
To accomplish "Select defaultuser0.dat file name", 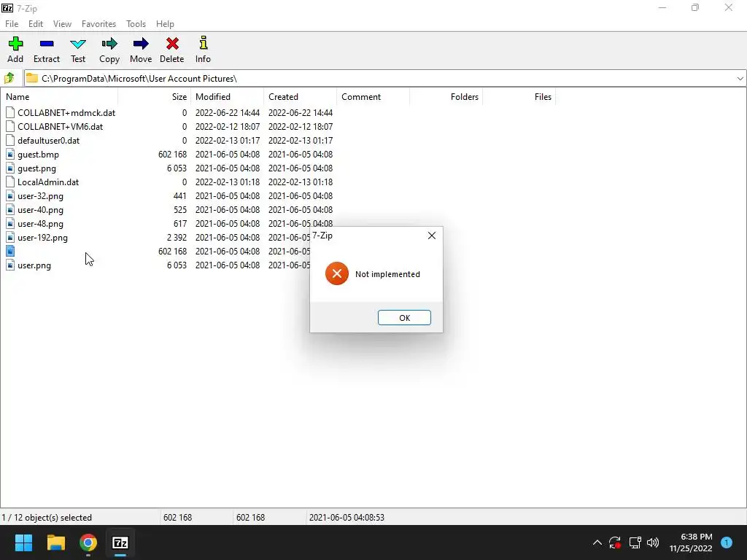I will [49, 141].
